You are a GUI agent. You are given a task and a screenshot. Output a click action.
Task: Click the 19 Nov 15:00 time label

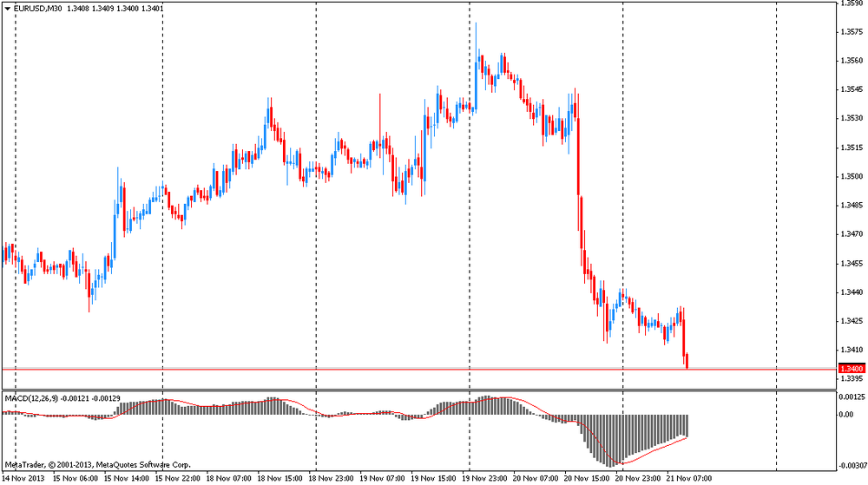433,478
